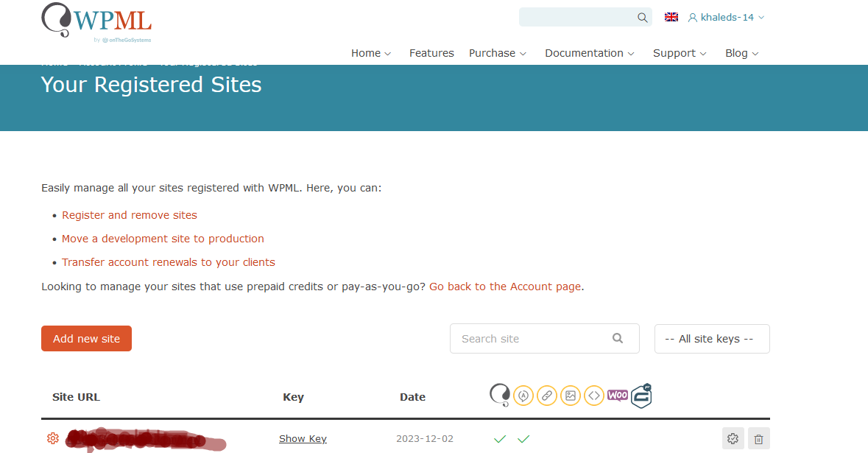Click the magnifier in Search site field
Image resolution: width=868 pixels, height=453 pixels.
pos(618,338)
